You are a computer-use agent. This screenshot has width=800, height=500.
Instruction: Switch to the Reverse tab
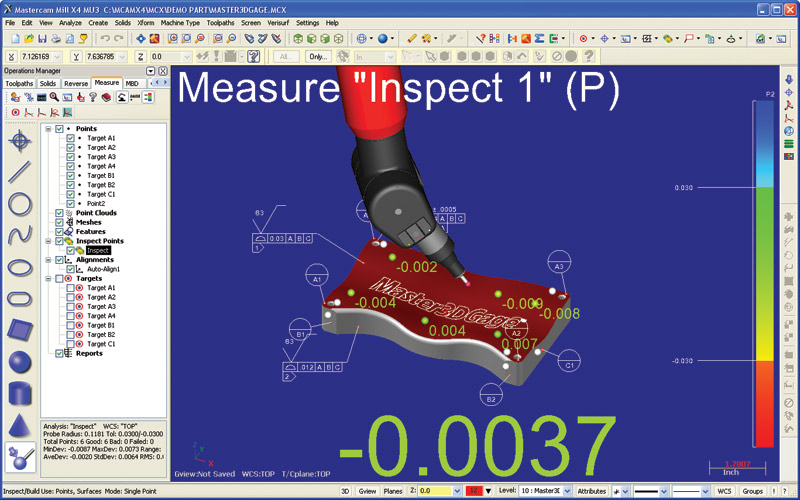(x=76, y=83)
